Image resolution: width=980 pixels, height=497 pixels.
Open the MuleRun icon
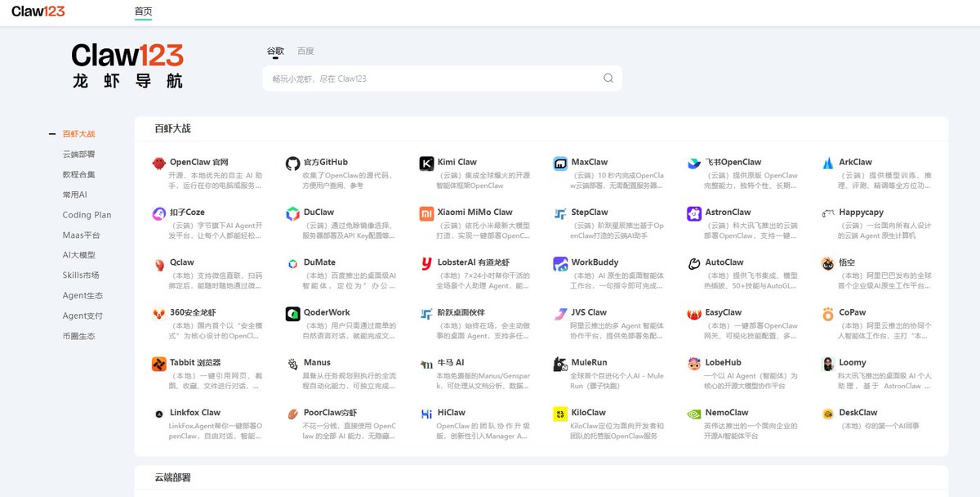point(560,364)
